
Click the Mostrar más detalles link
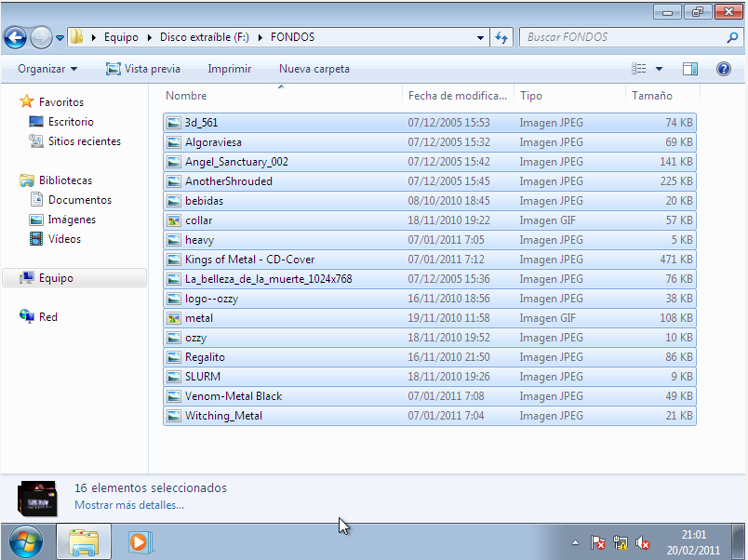click(129, 505)
